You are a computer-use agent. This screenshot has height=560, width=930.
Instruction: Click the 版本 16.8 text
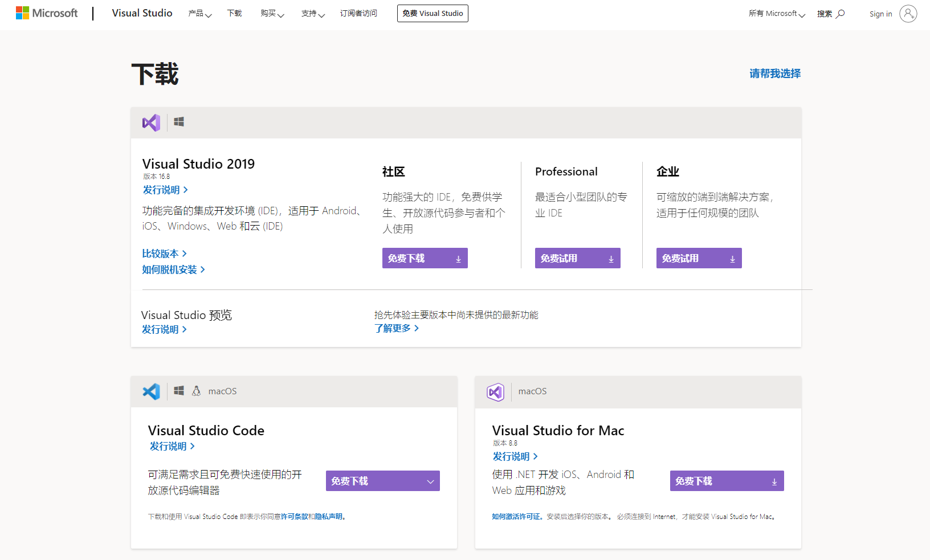[x=157, y=177]
